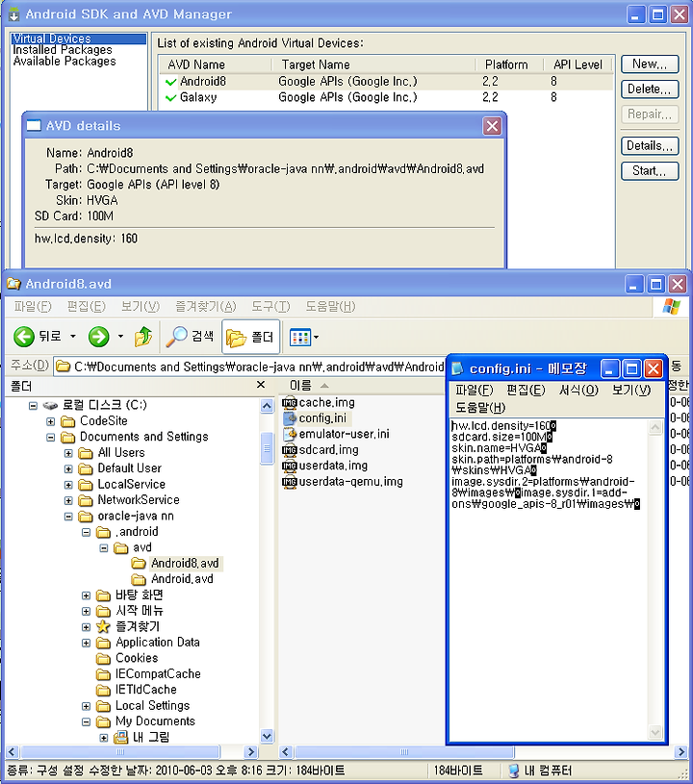The width and height of the screenshot is (693, 784).
Task: Click the Default User folder icon
Action: (x=86, y=469)
